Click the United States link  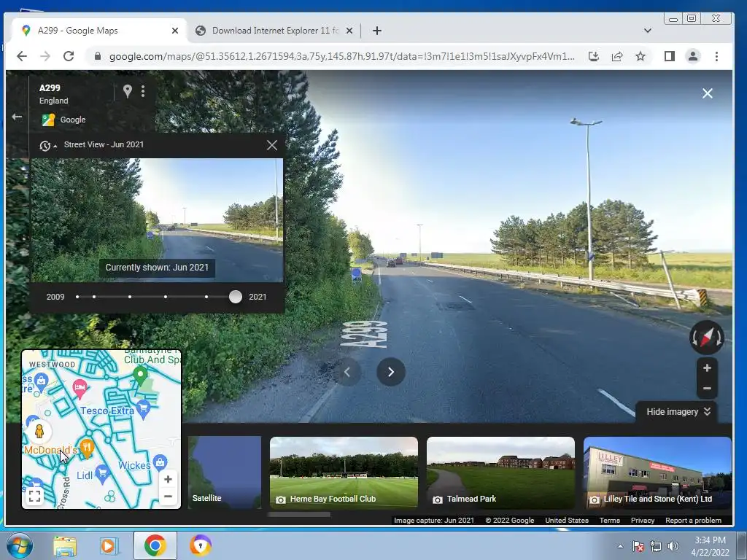coord(566,521)
